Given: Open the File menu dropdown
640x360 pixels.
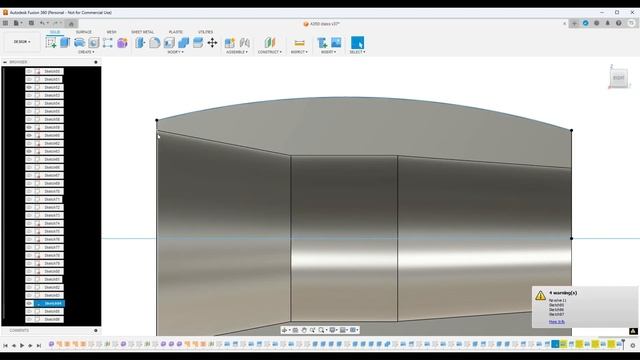Looking at the screenshot, I should click(x=18, y=23).
